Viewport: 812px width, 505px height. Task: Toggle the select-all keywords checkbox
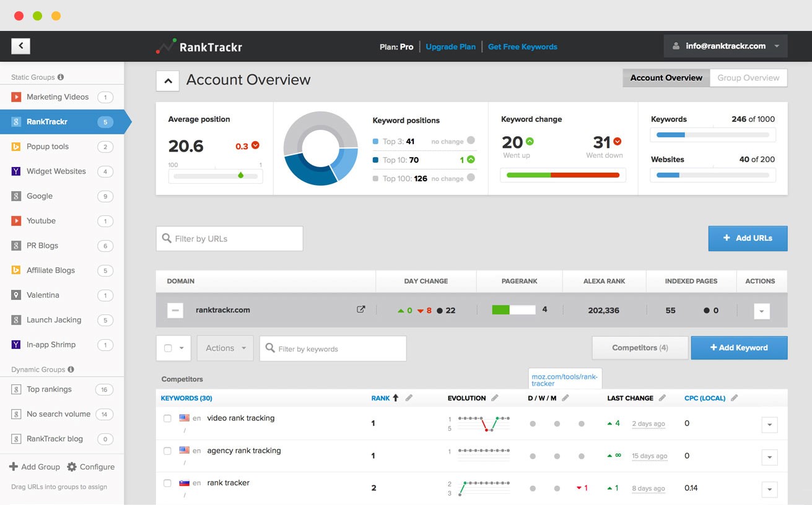pyautogui.click(x=168, y=348)
